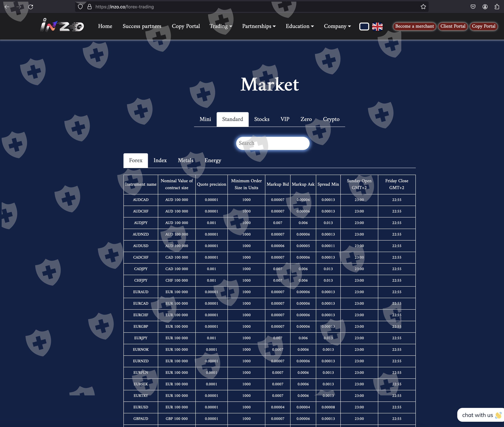Open the chat with us widget
Image resolution: width=504 pixels, height=427 pixels.
480,415
